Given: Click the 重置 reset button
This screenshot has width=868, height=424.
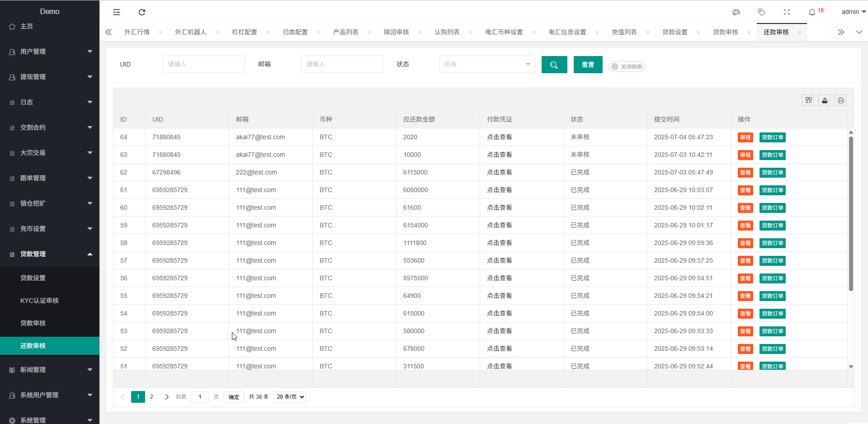Looking at the screenshot, I should click(588, 65).
